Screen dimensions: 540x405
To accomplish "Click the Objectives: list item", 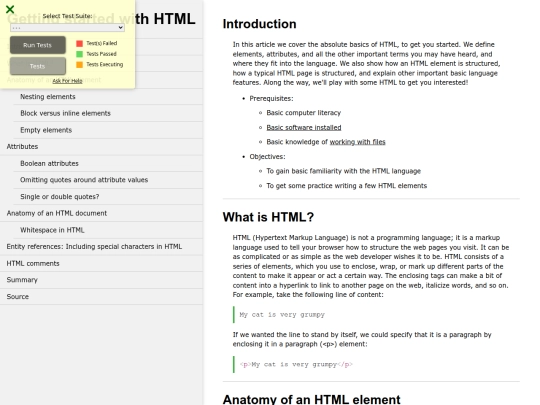I will (x=268, y=157).
